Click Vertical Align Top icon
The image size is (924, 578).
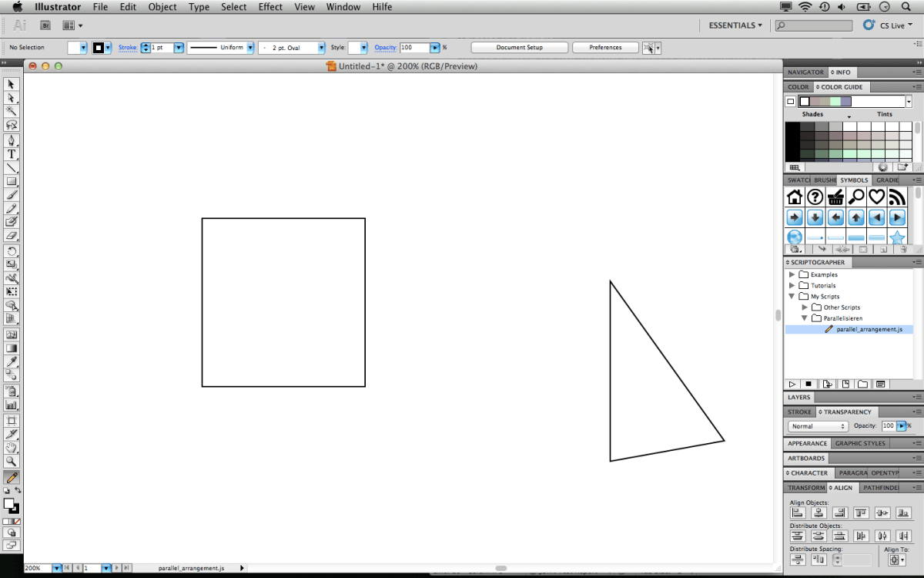point(861,512)
